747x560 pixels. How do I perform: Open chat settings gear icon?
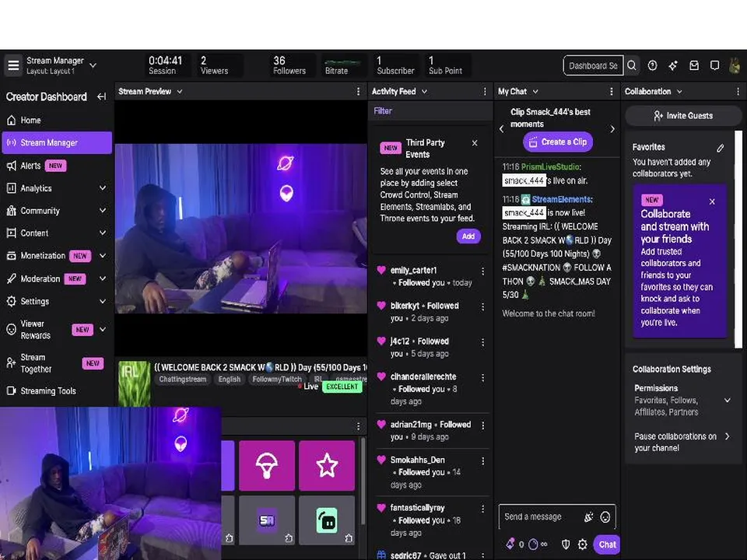[583, 544]
